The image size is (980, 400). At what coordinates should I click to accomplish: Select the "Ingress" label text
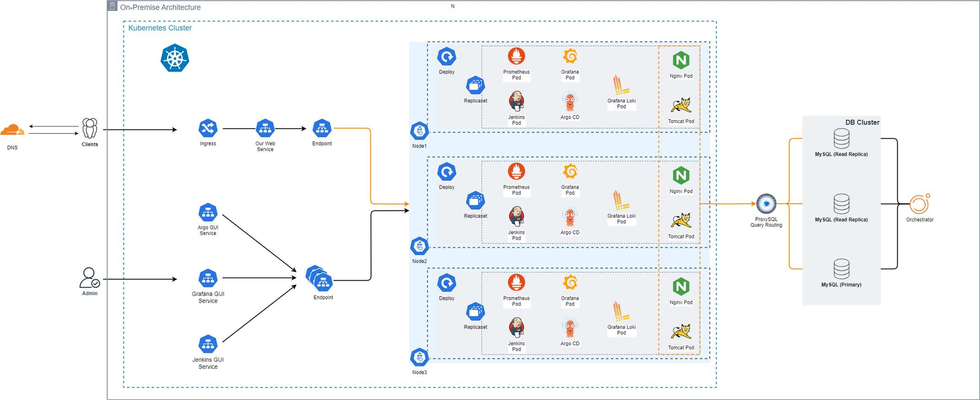(x=208, y=144)
